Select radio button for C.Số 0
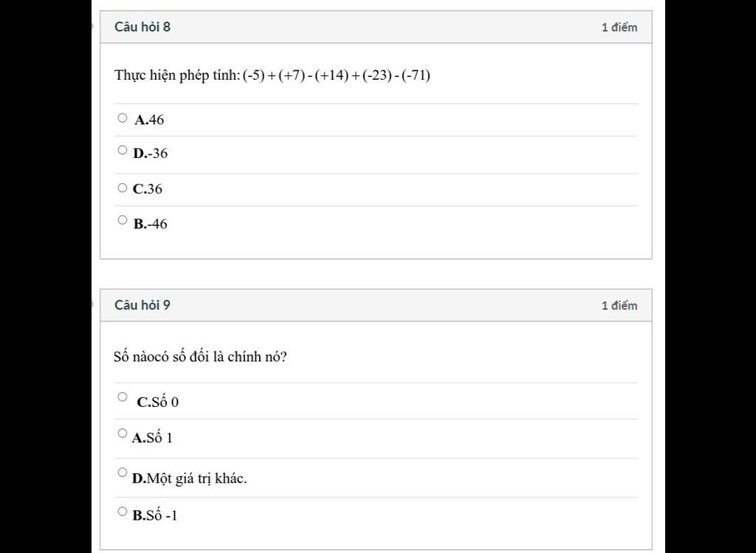Image resolution: width=756 pixels, height=553 pixels. [123, 396]
